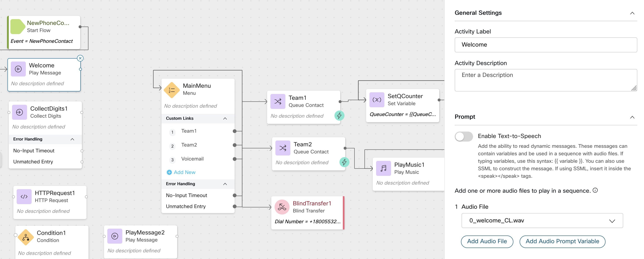The width and height of the screenshot is (644, 259).
Task: Click the lightning bolt on the Team2 node
Action: [x=344, y=162]
